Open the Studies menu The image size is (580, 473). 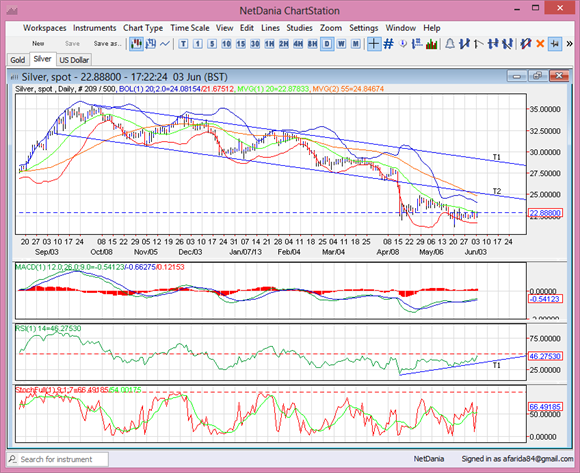point(299,28)
